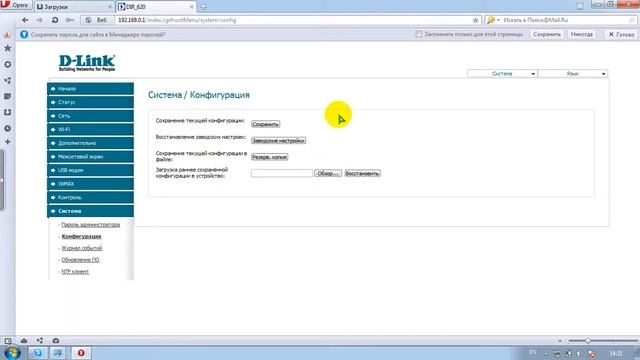Expand the Язык language dropdown
The width and height of the screenshot is (640, 360).
(x=573, y=73)
